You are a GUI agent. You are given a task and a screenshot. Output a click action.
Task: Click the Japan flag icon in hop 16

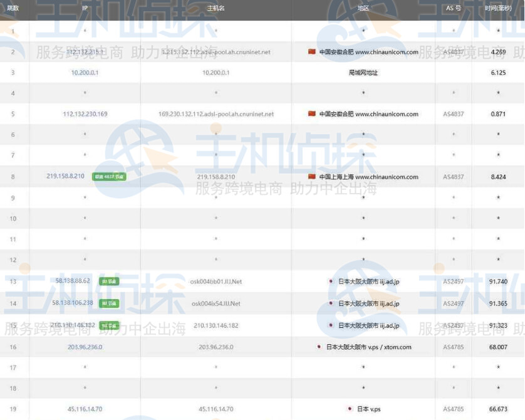(319, 347)
